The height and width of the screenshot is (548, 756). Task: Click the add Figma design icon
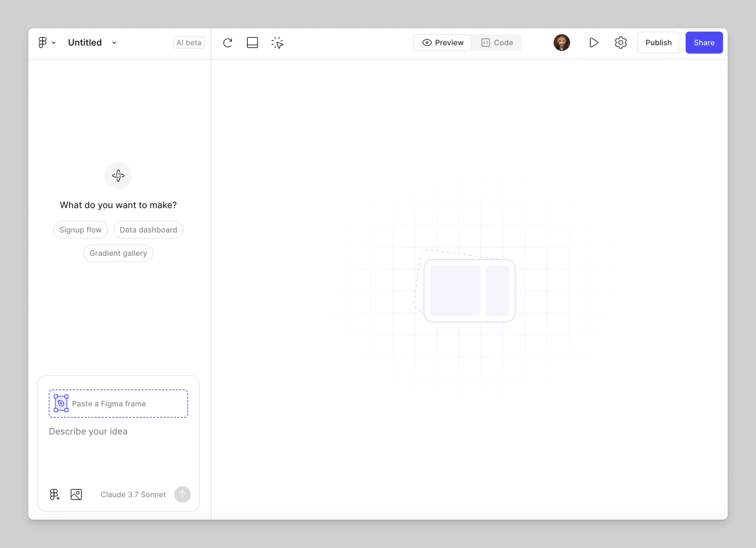pyautogui.click(x=55, y=494)
